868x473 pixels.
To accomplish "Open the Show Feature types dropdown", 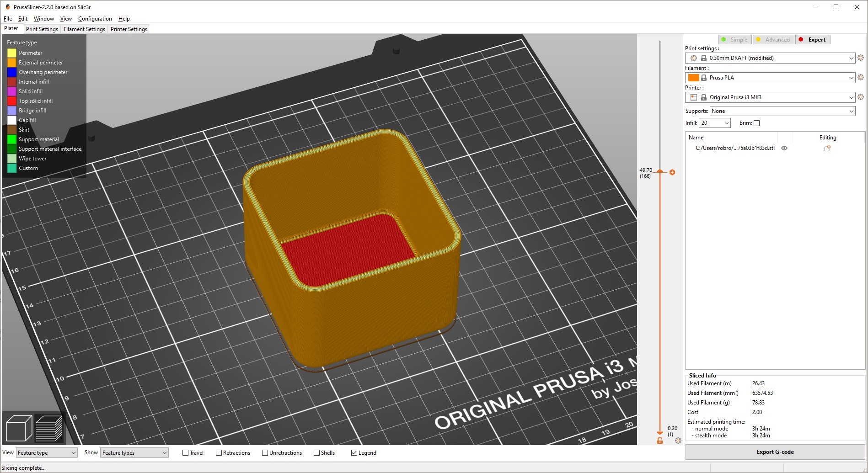I will (x=134, y=452).
